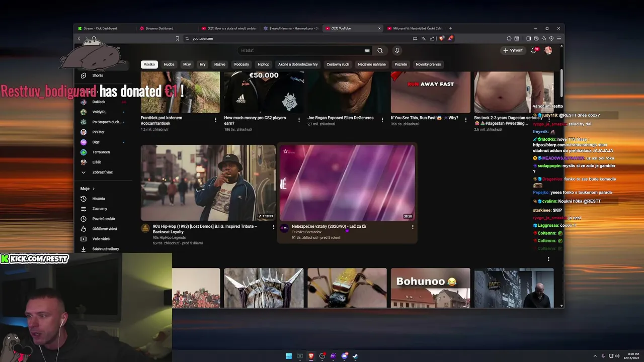The height and width of the screenshot is (362, 644).
Task: Select the Hudba filter chip
Action: (169, 64)
